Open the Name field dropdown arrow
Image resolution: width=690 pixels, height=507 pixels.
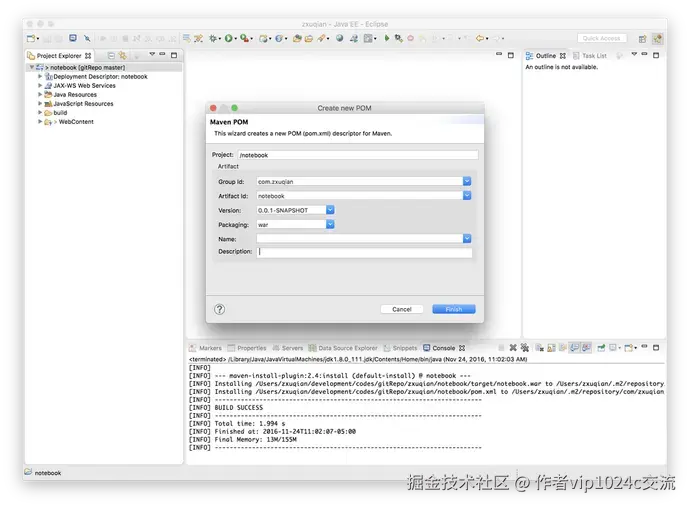click(x=467, y=239)
